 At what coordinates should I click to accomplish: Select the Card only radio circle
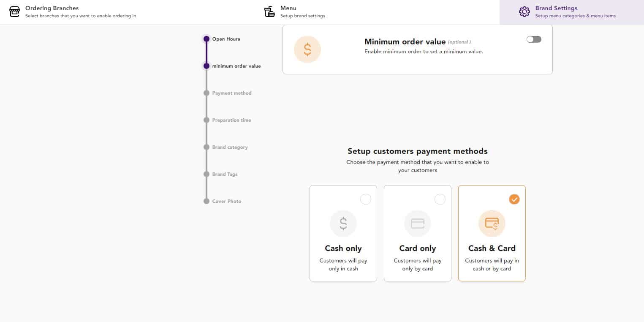coord(440,199)
